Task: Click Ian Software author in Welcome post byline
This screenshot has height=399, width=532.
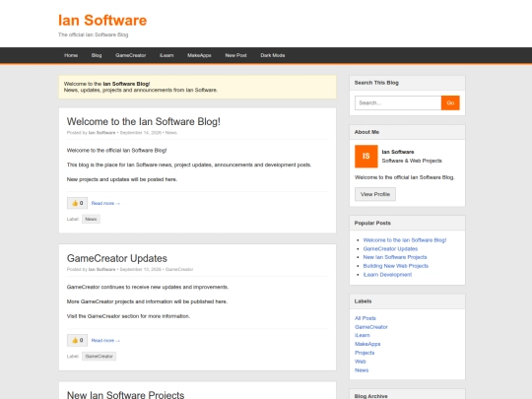Action: [101, 133]
